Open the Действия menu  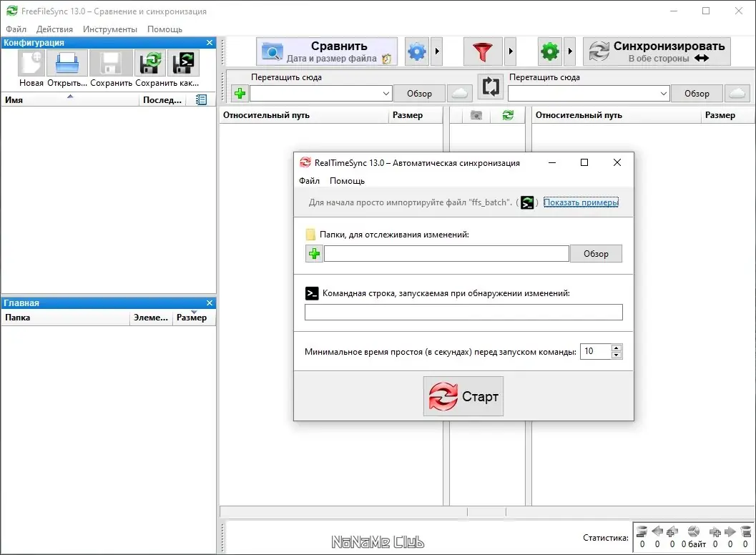coord(54,29)
